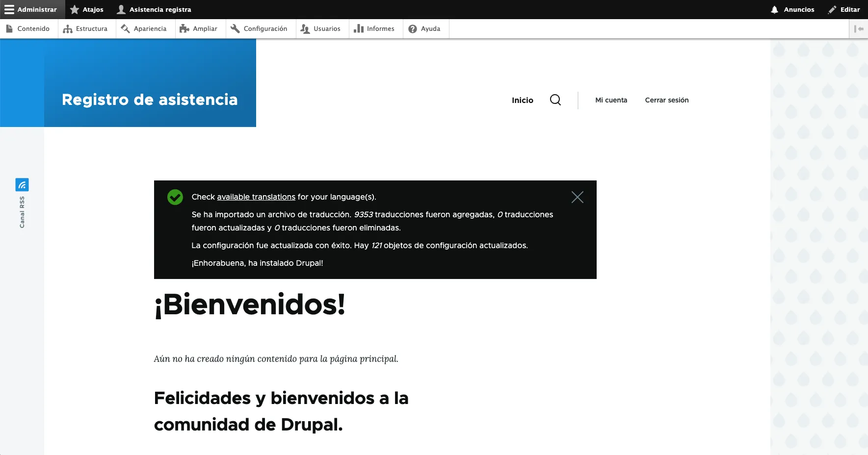Click the Registro de asistencia site title
Screen dimensions: 868x455
coord(150,100)
